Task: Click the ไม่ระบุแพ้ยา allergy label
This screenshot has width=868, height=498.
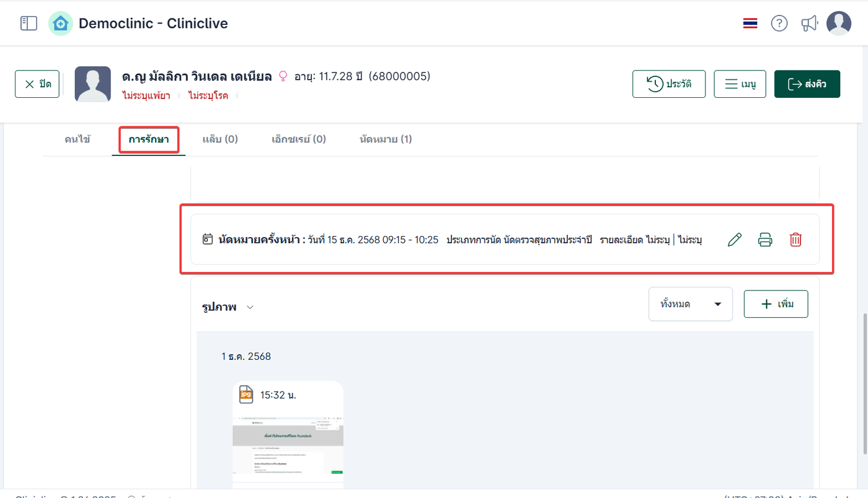Action: 146,96
